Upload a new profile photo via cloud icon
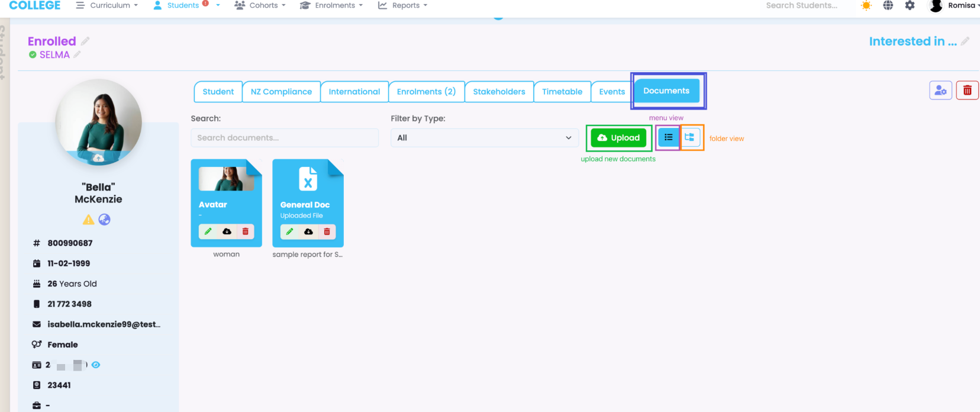980x412 pixels. tap(98, 158)
